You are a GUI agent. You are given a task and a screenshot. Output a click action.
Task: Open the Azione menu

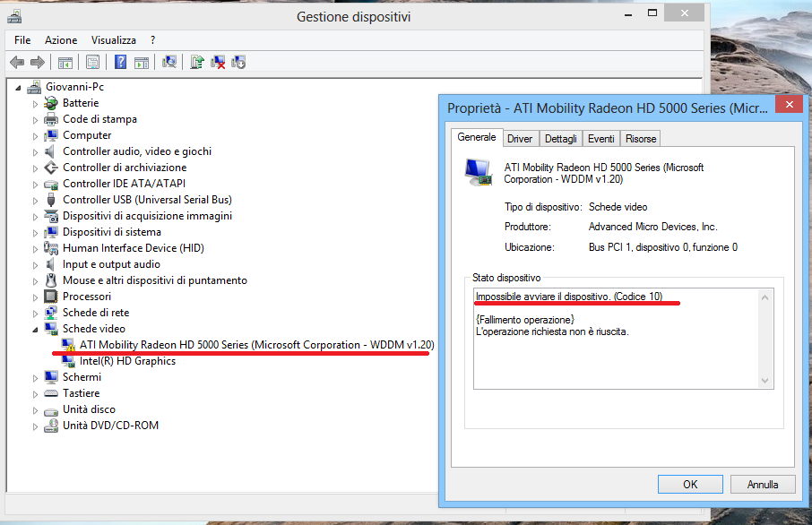point(61,39)
